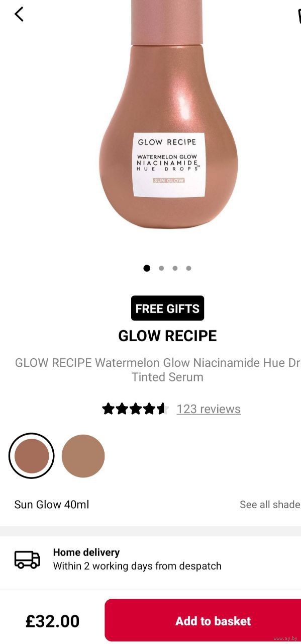Tap the home delivery truck icon

click(27, 559)
